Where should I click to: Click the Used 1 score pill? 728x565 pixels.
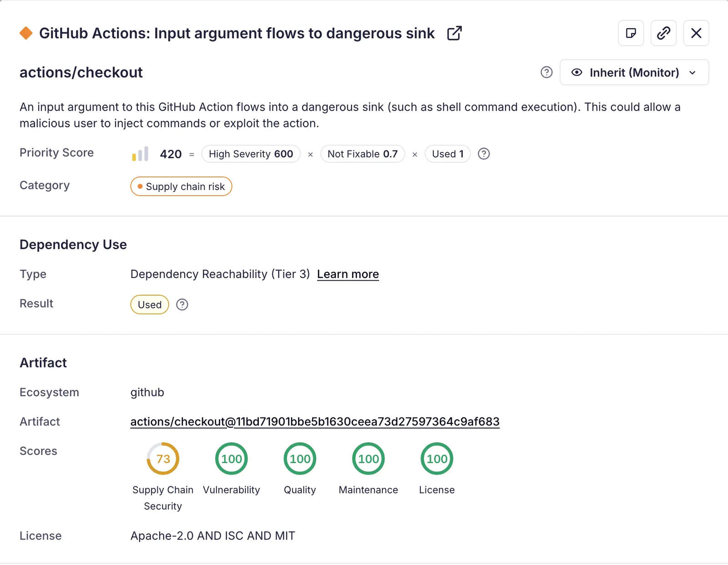447,154
